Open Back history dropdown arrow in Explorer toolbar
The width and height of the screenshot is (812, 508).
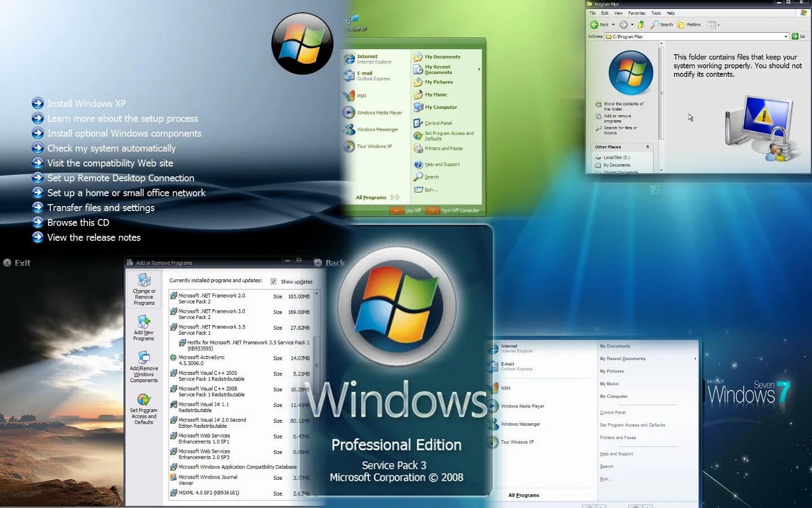614,25
